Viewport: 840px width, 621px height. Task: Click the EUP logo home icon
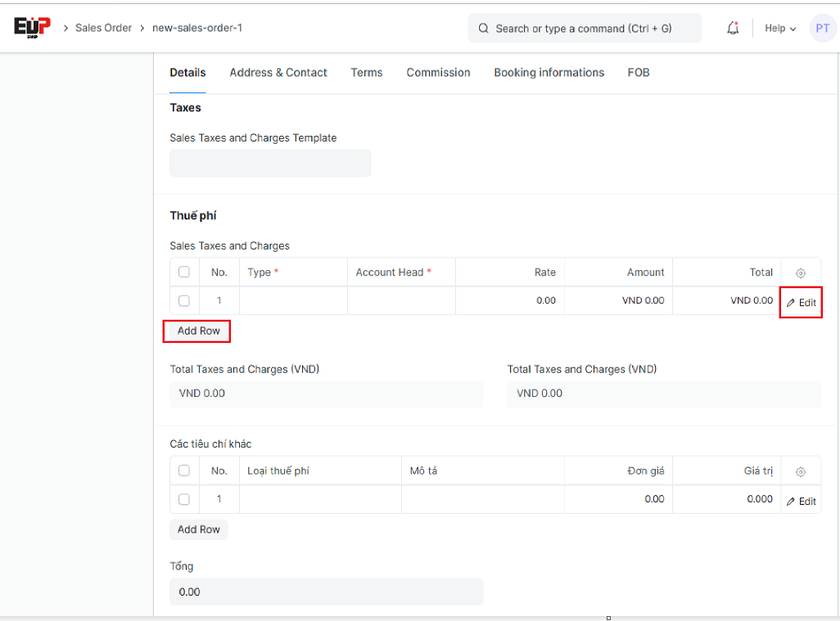pyautogui.click(x=32, y=27)
